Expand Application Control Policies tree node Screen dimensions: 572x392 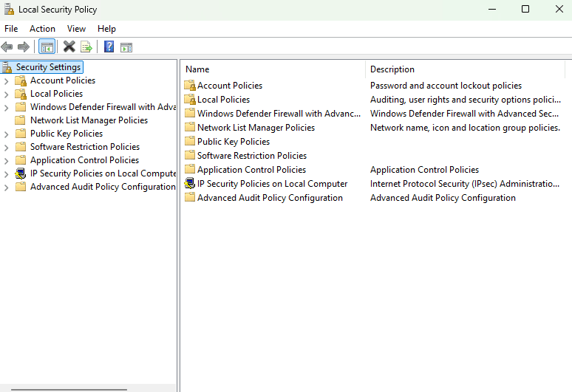[x=6, y=161]
